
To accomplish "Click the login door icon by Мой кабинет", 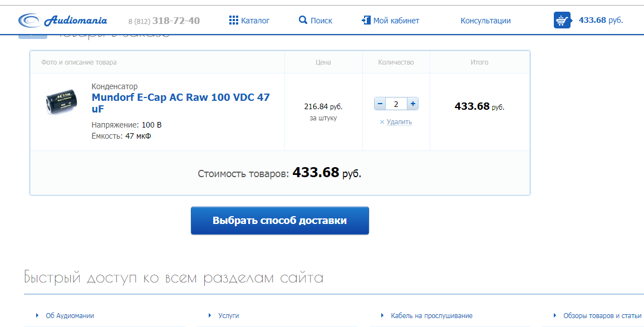I will [366, 19].
